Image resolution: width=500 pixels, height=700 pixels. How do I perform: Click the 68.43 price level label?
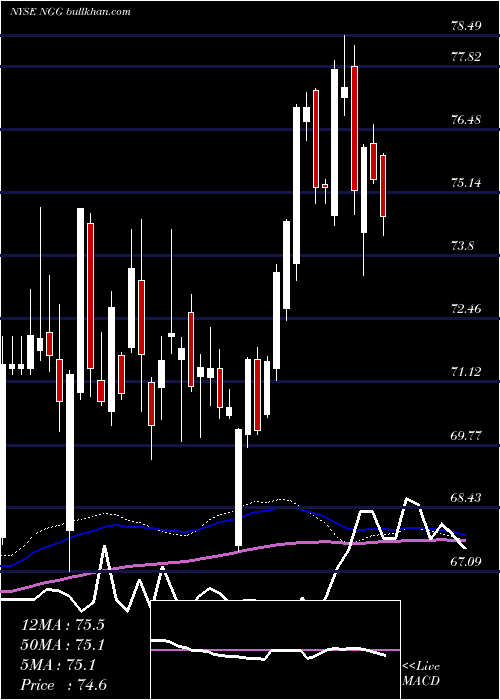[x=466, y=498]
